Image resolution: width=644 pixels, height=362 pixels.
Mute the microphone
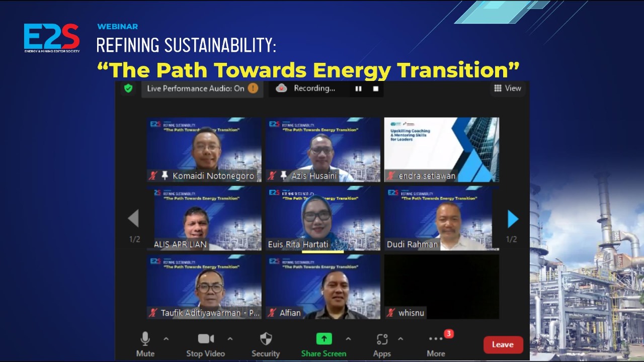click(x=145, y=344)
